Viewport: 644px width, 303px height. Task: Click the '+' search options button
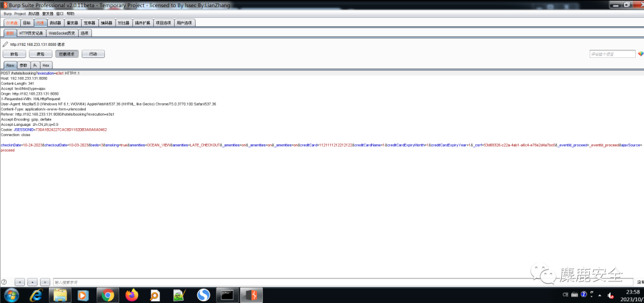point(32,282)
